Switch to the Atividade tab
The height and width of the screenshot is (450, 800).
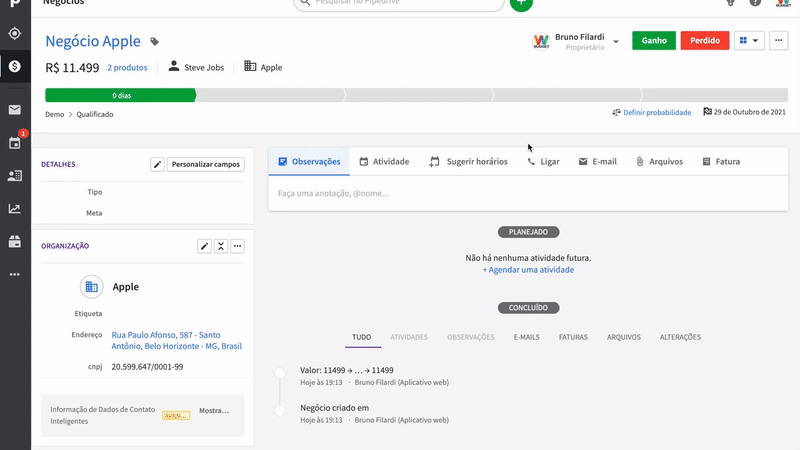pyautogui.click(x=384, y=162)
